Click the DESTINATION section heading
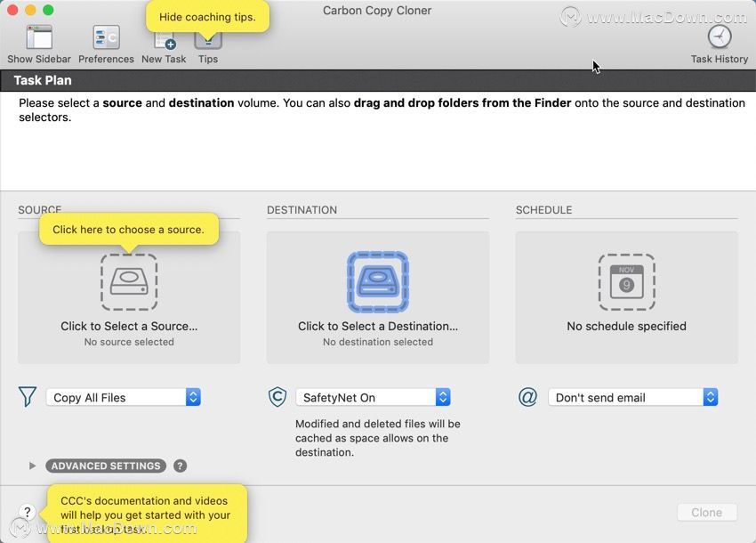Screen dimensions: 756x543 coord(302,210)
